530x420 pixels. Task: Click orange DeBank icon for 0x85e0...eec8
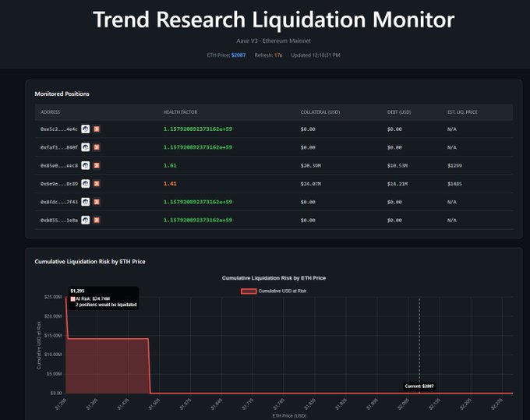(x=97, y=165)
